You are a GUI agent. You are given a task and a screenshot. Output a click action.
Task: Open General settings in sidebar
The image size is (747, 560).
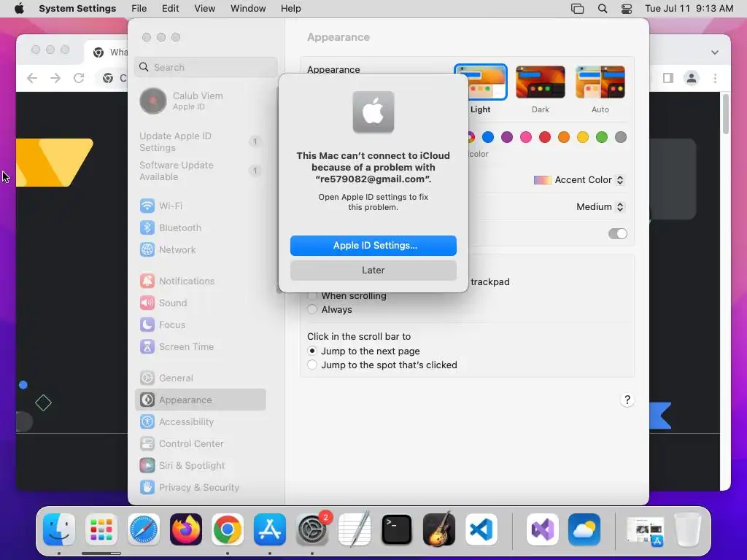coord(200,378)
